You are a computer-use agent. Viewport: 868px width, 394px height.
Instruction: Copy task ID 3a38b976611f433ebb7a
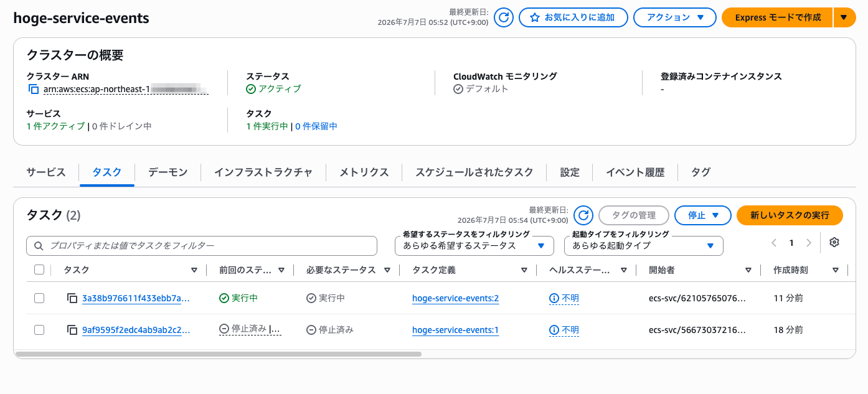click(x=72, y=298)
